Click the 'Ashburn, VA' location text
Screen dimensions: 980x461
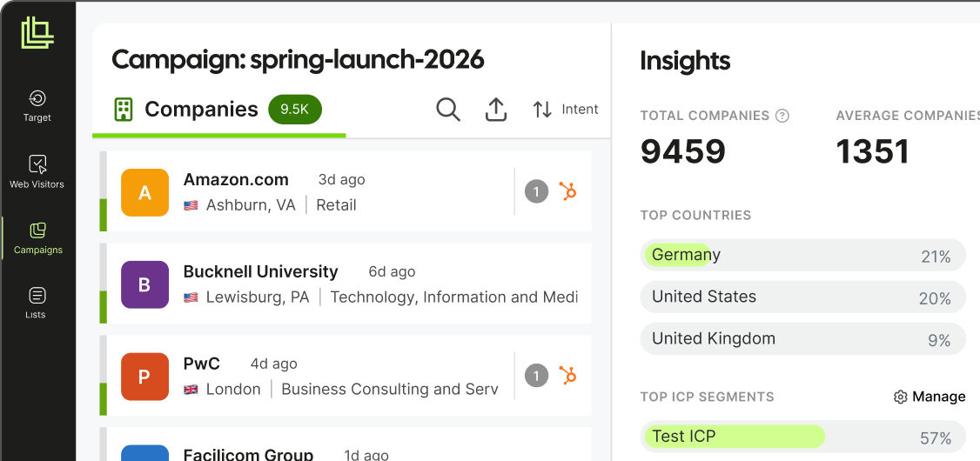(251, 205)
